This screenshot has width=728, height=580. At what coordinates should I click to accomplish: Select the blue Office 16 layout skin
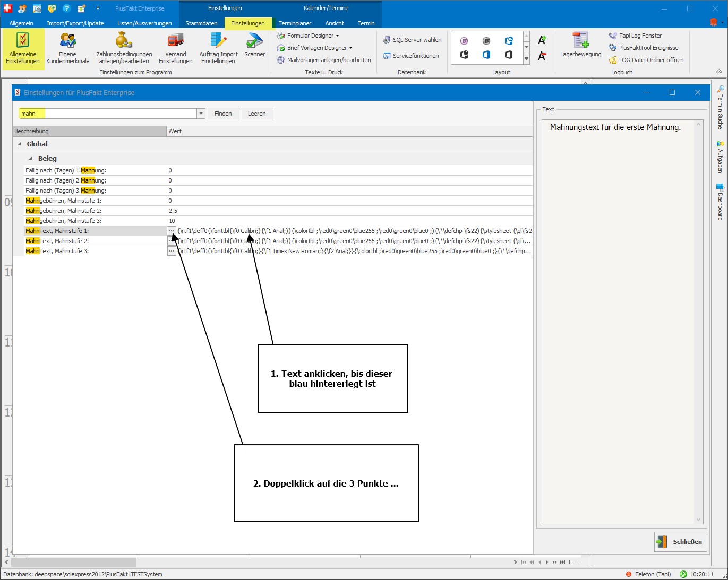[509, 41]
